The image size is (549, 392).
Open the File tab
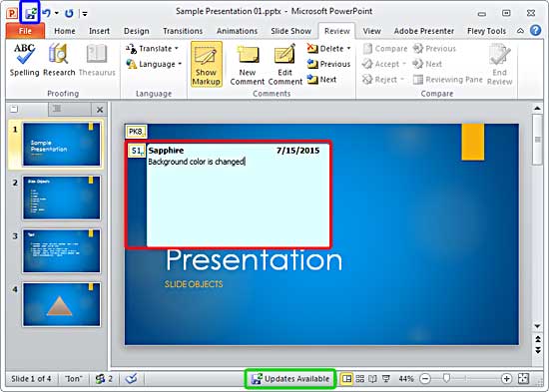pyautogui.click(x=25, y=31)
